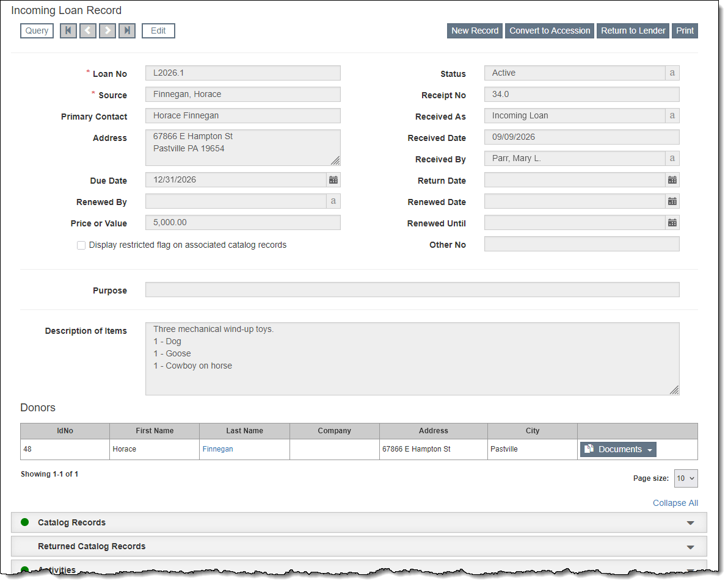Click the Description of Items text area
Screen dimensions: 728x584
pos(412,359)
